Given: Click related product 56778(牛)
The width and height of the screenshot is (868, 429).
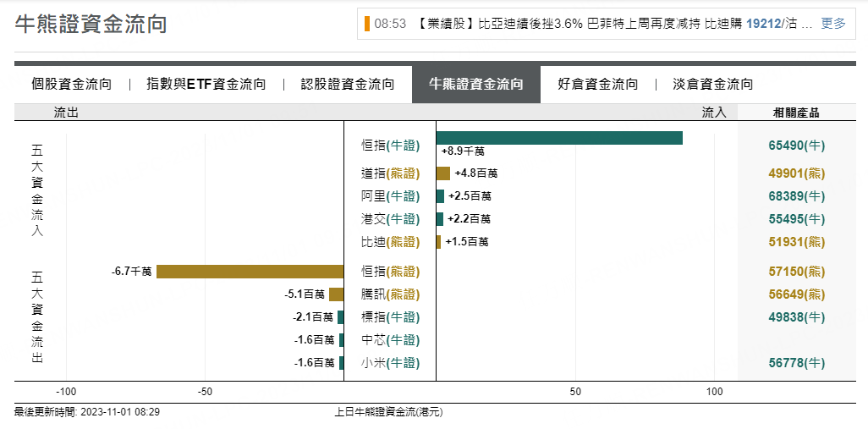Looking at the screenshot, I should click(x=796, y=363).
